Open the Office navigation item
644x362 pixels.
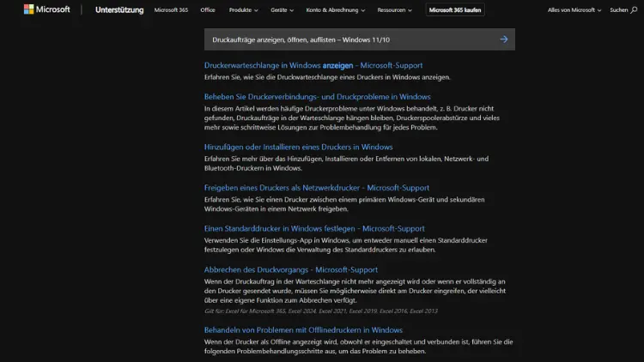click(208, 9)
